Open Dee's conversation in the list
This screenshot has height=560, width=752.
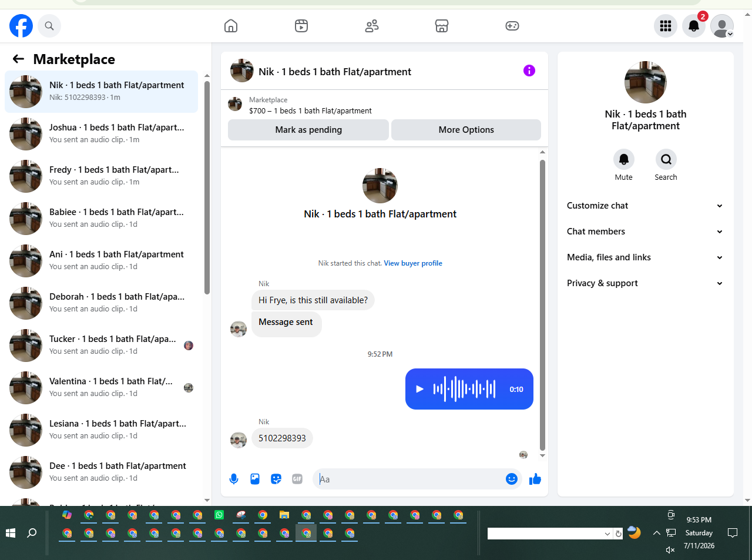pyautogui.click(x=101, y=472)
